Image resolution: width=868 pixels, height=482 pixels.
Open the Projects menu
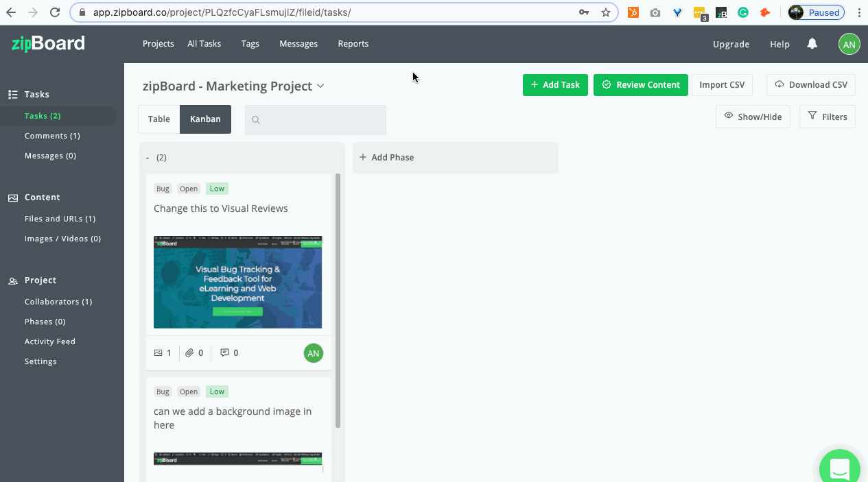(159, 44)
